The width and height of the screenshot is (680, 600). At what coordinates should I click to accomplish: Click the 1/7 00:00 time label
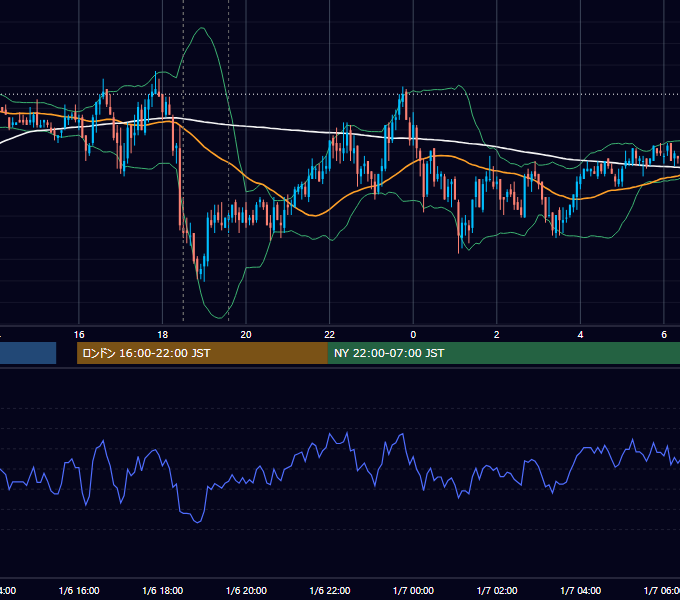click(413, 590)
